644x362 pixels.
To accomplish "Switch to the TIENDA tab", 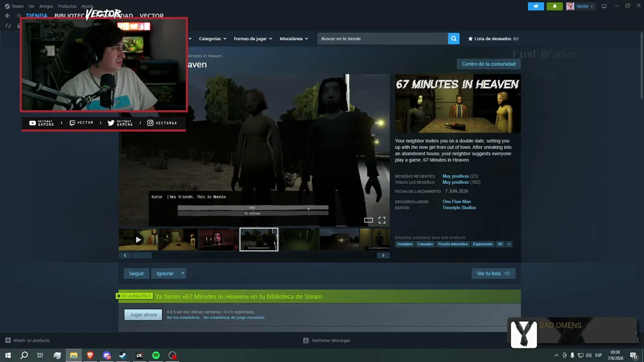I will pyautogui.click(x=37, y=16).
